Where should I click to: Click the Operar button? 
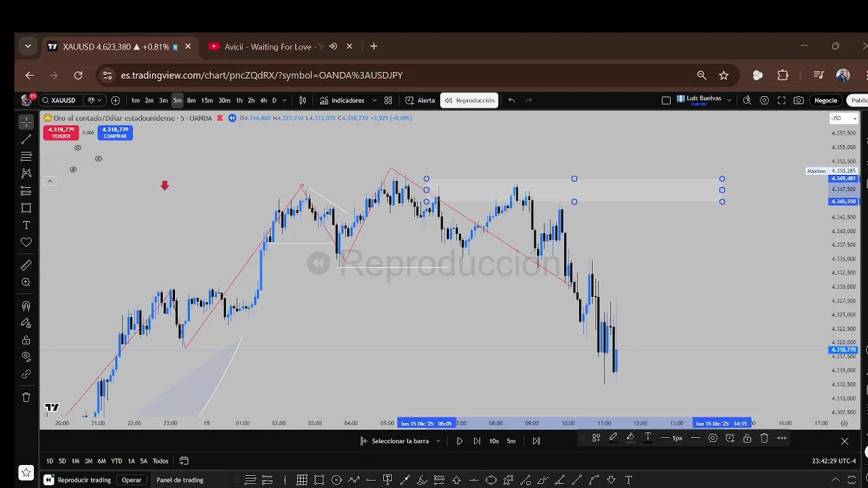tap(132, 480)
